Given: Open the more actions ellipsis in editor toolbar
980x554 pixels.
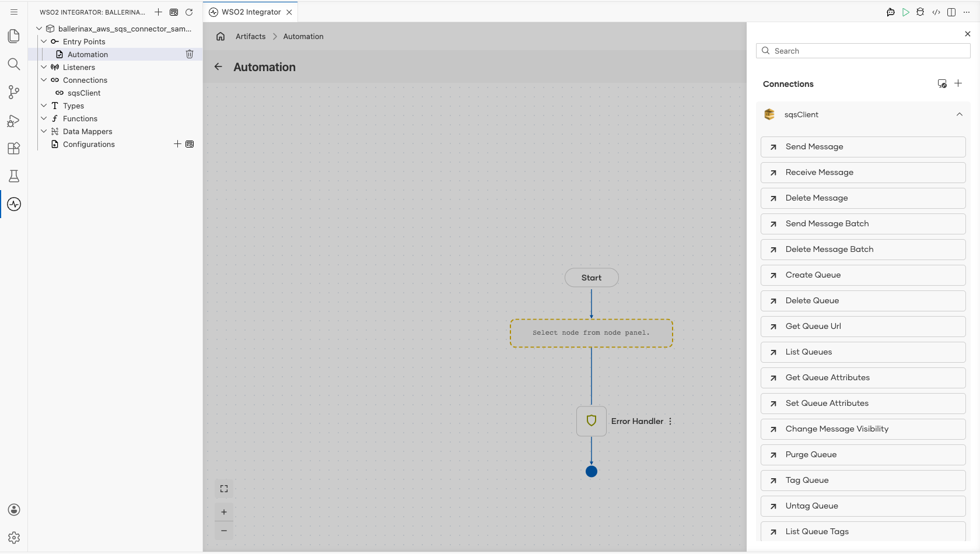Looking at the screenshot, I should (x=967, y=12).
